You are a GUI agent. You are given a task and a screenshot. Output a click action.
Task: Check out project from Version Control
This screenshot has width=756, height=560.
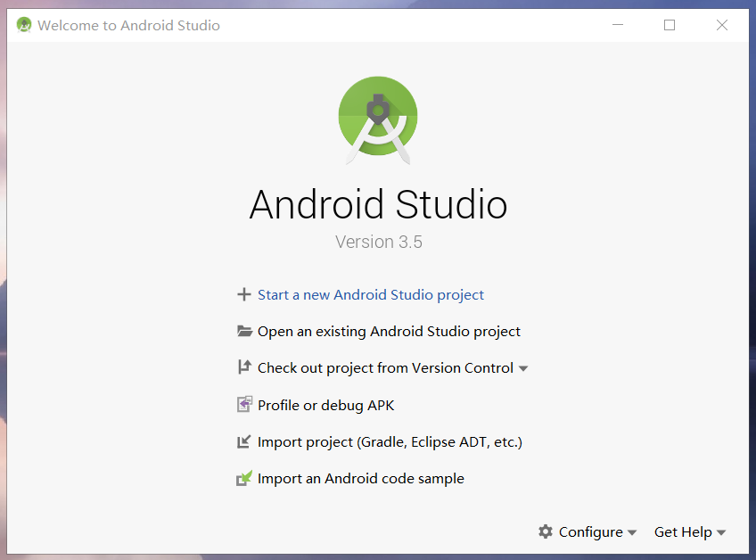coord(385,367)
